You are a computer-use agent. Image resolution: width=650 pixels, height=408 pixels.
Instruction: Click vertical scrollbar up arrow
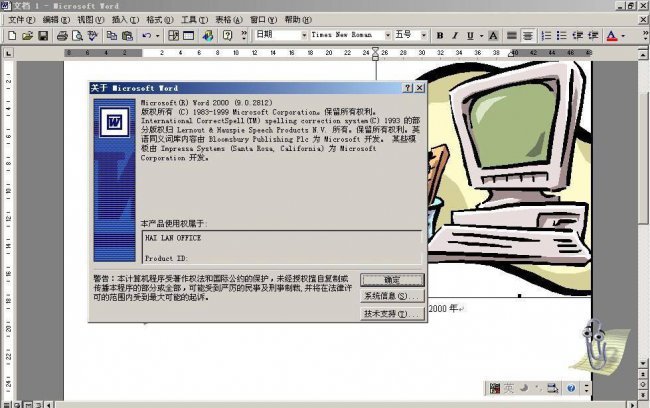(x=643, y=54)
